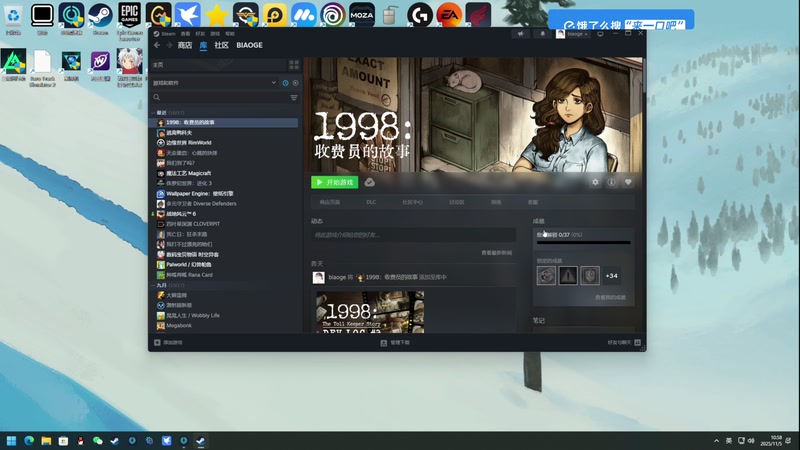Open the games and software filter dropdown
The image size is (800, 450).
click(215, 83)
